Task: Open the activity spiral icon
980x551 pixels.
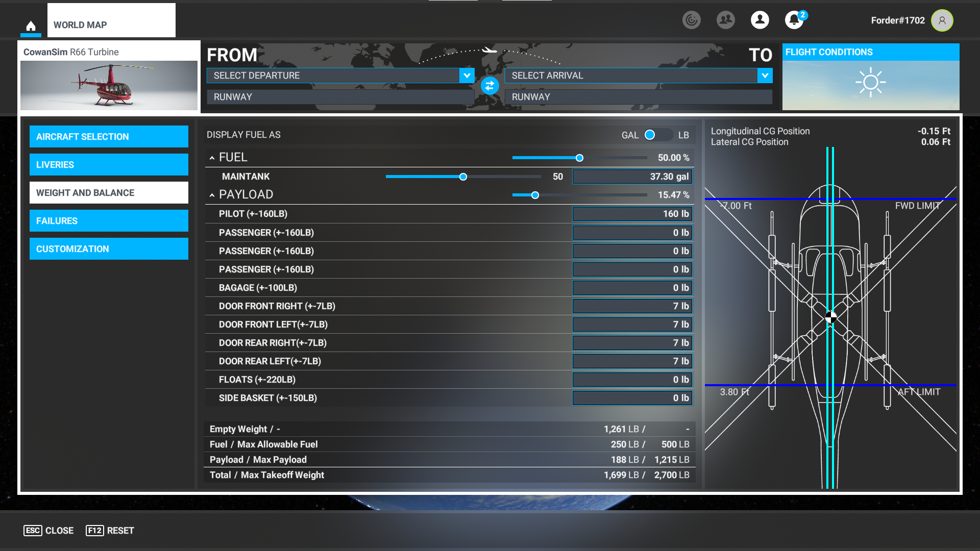Action: (x=692, y=20)
